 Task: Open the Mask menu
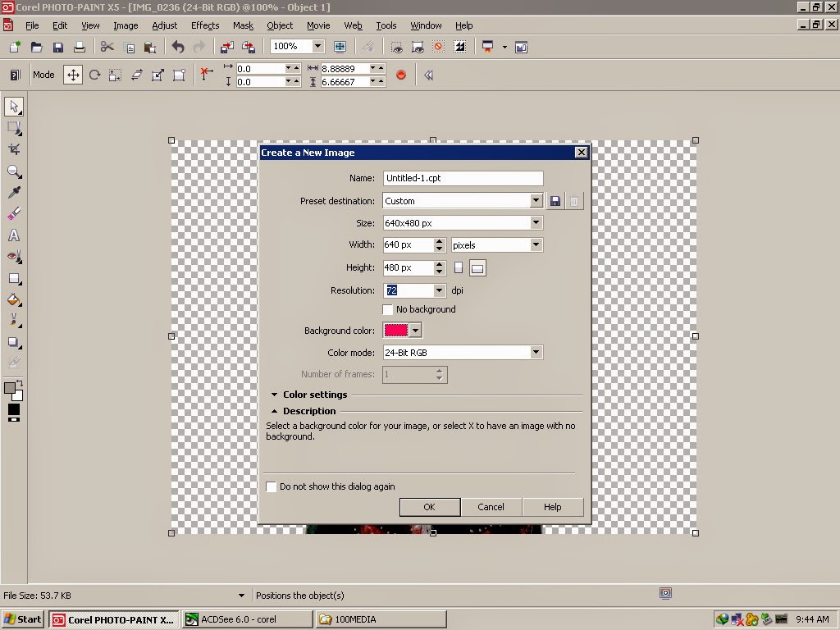pos(243,25)
